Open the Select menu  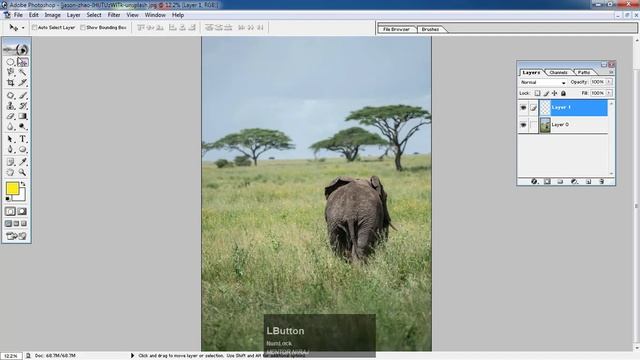[x=93, y=15]
